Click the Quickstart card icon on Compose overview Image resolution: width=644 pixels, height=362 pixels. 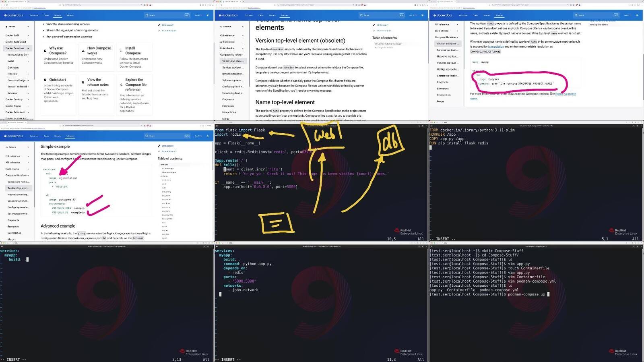(45, 80)
